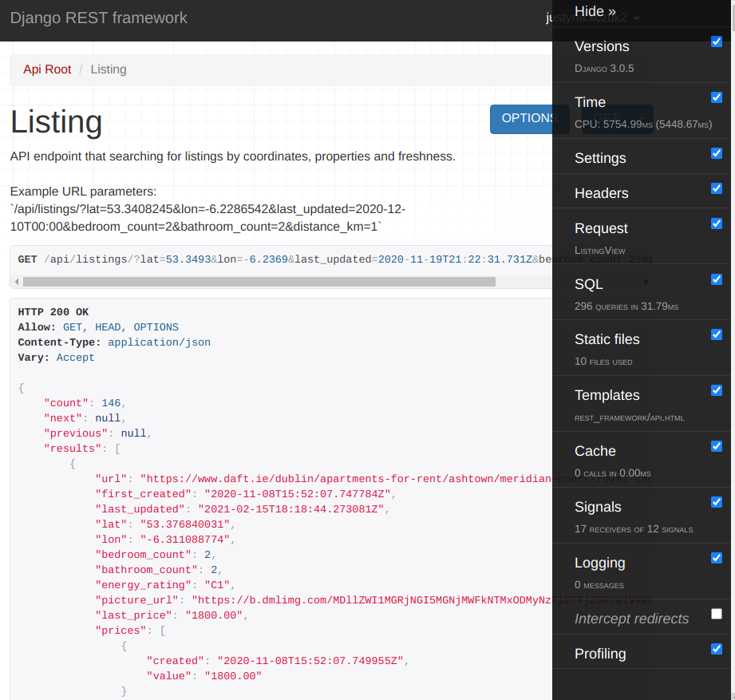Click the left scroll arrow of request URL

point(15,282)
